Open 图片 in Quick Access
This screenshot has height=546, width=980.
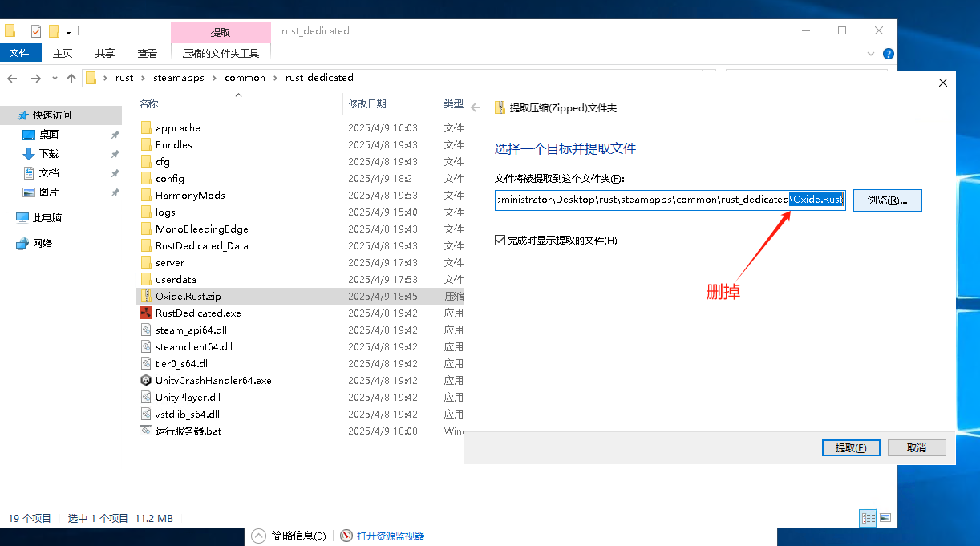pos(49,192)
